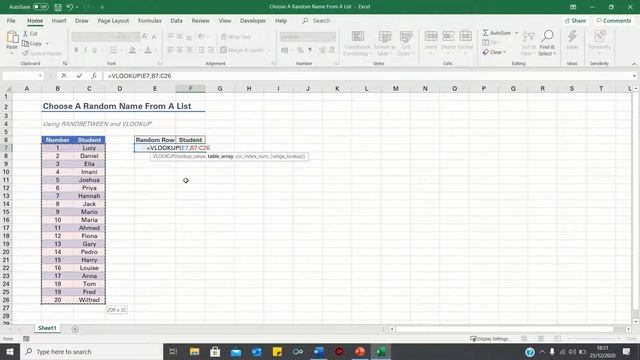Click the Windows 'Type here to search' box
640x360 pixels.
92,351
